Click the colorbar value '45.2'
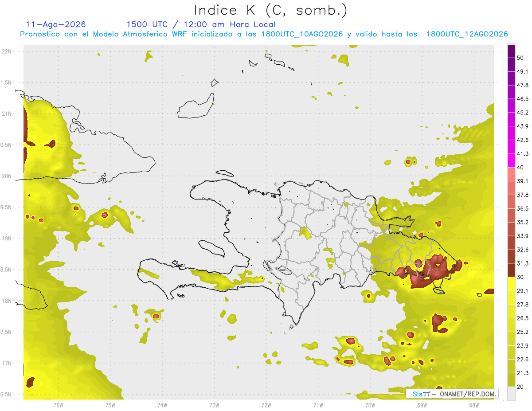Screen dimensions: 532x411 pos(523,113)
